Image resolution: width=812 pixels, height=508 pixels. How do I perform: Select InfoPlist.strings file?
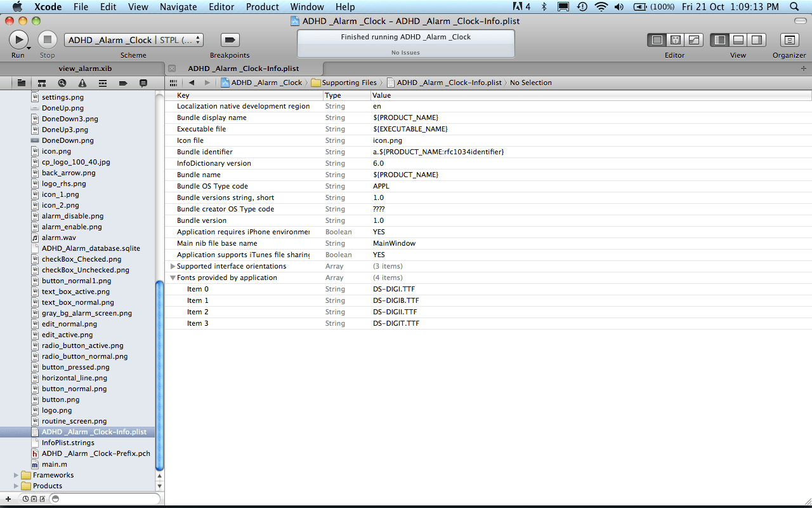[68, 443]
